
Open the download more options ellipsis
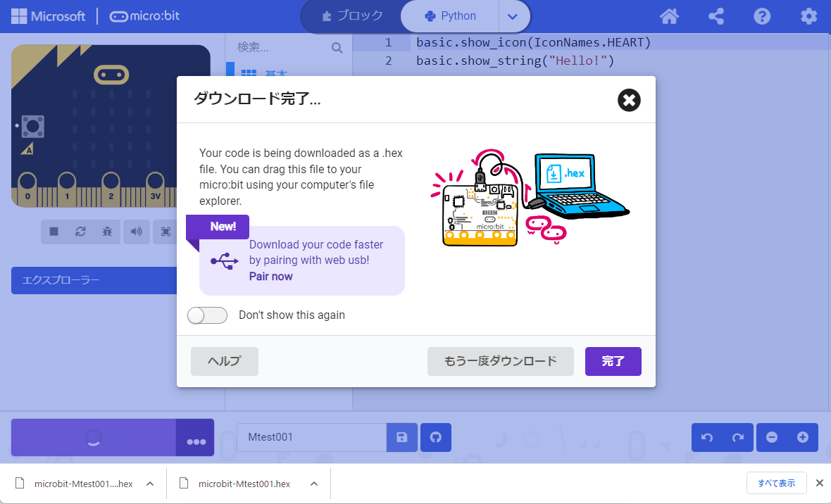point(196,438)
